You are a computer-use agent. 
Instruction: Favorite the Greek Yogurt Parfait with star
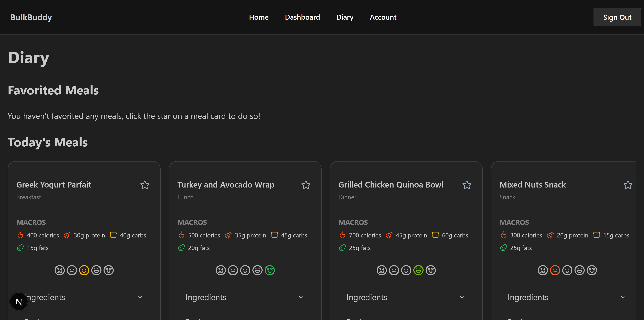point(145,185)
